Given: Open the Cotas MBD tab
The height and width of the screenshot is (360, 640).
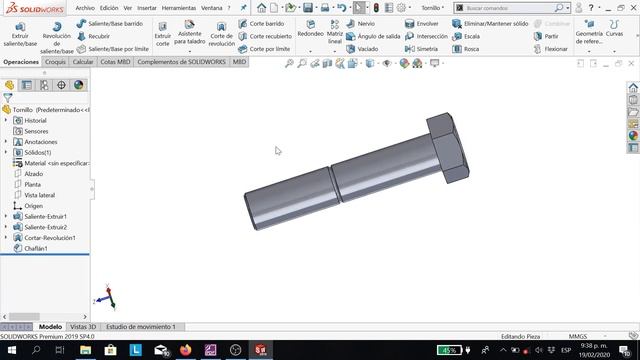Looking at the screenshot, I should point(115,62).
